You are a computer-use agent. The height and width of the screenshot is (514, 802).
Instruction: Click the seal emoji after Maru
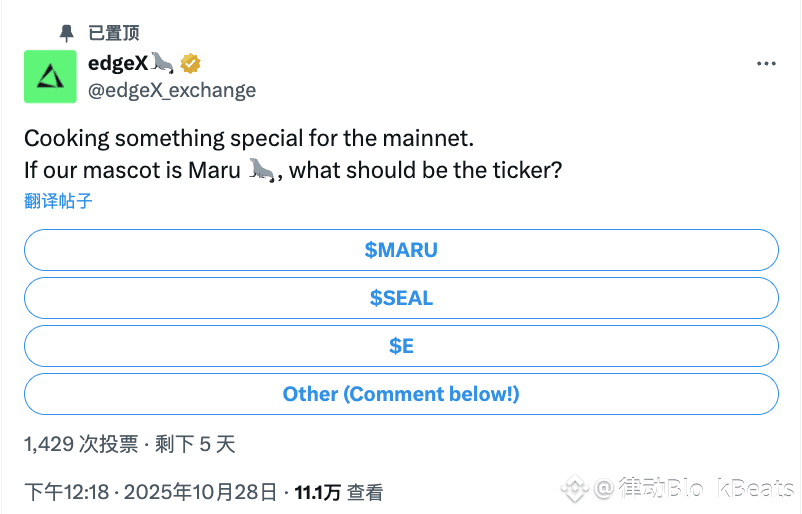pos(262,171)
